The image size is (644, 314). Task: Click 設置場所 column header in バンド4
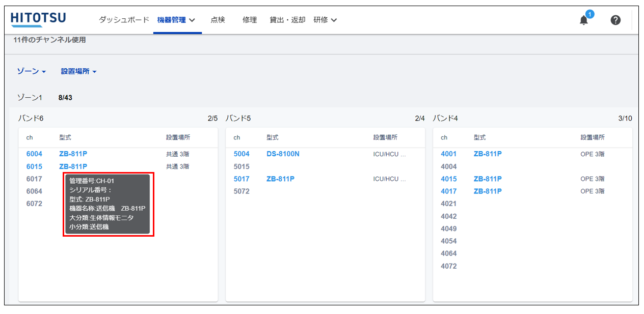tap(593, 137)
